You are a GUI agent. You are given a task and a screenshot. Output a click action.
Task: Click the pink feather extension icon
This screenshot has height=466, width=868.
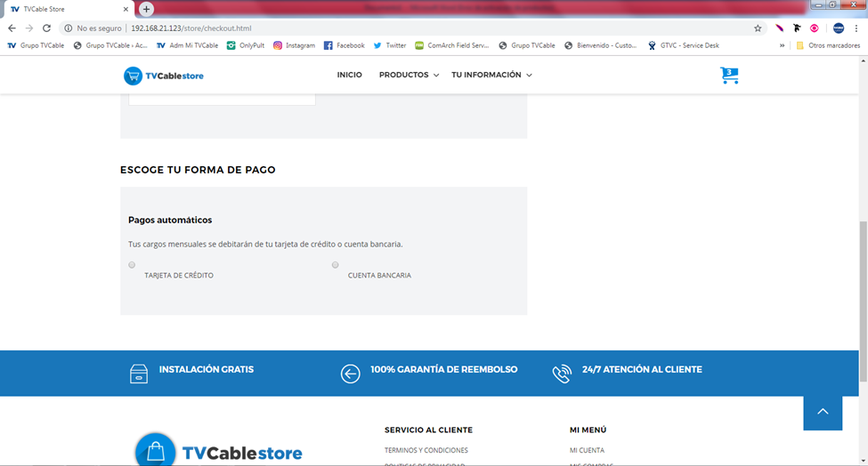[780, 28]
